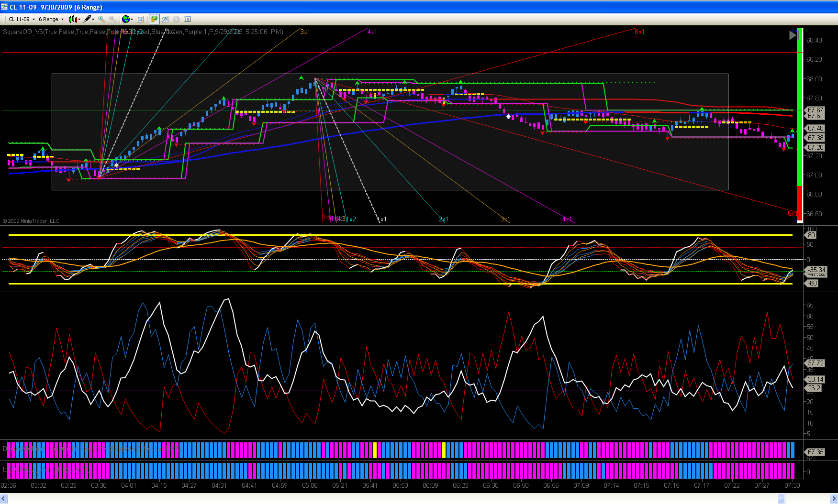838x504 pixels.
Task: Click the green and red vertical price bar
Action: (x=800, y=125)
